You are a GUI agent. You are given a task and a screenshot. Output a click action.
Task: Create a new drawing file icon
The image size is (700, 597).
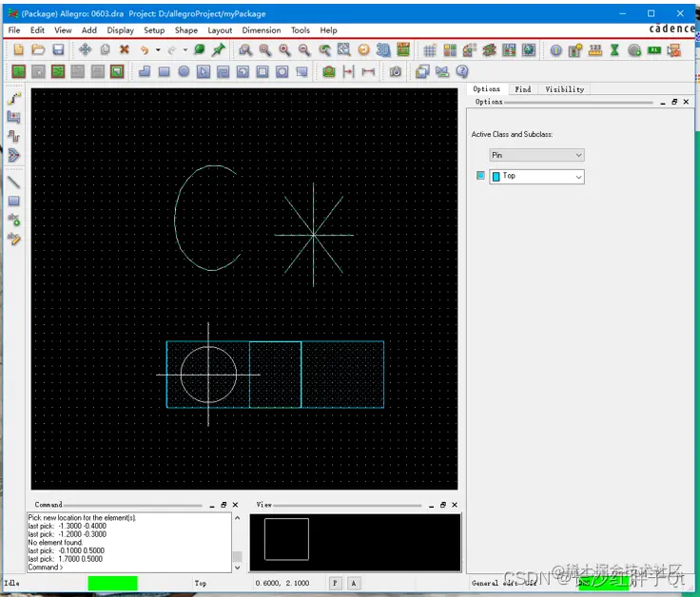click(18, 49)
